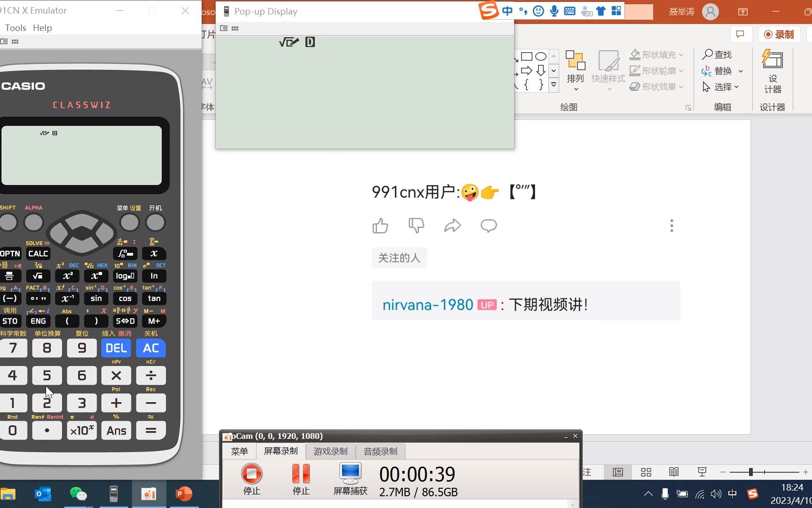Toggle Sogou voice input microphone
This screenshot has width=812, height=508.
tap(554, 11)
